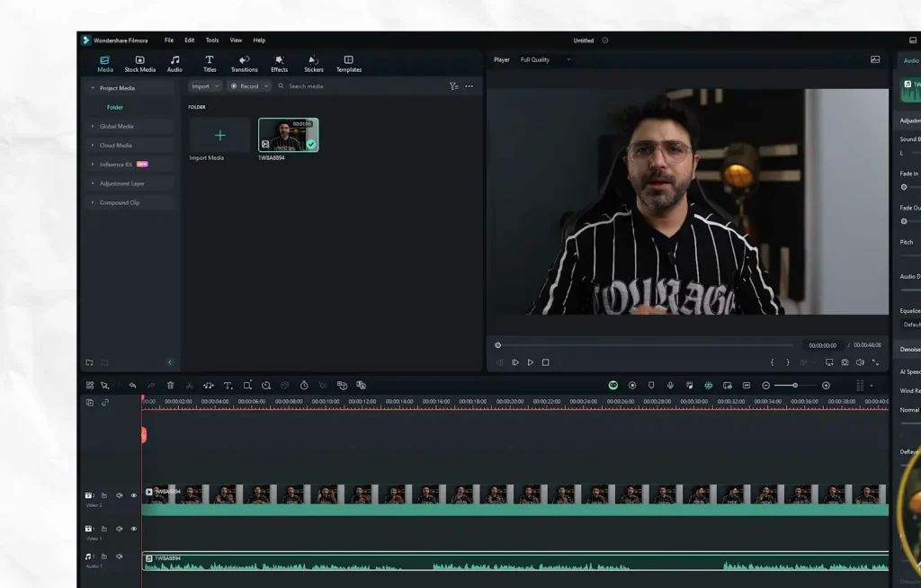Hide the Video 2 track with the eye
This screenshot has width=921, height=588.
tap(133, 495)
